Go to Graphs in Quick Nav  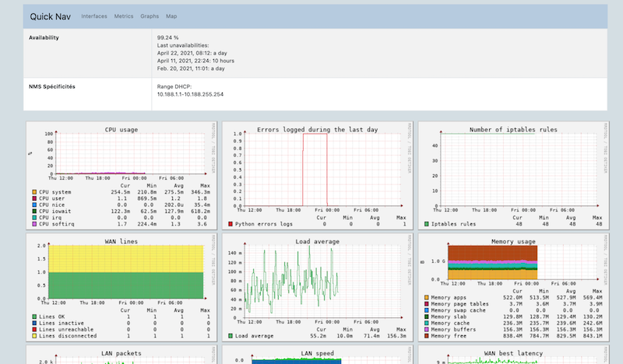point(150,16)
